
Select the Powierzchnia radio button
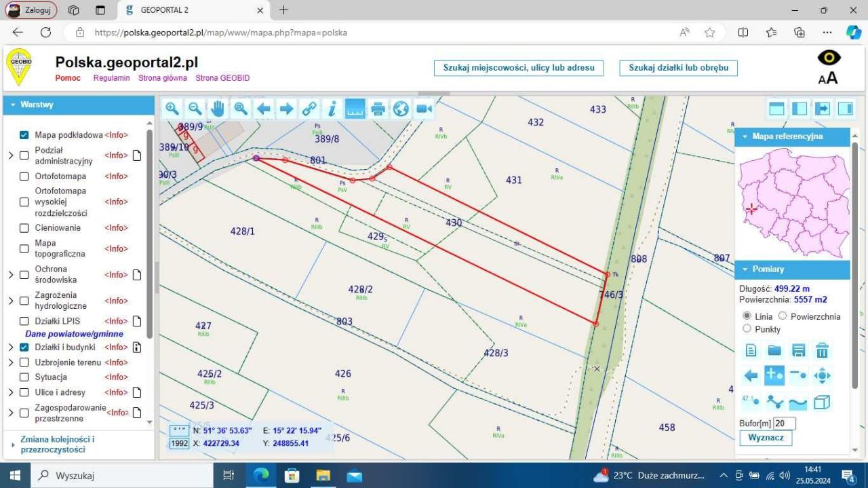(783, 316)
